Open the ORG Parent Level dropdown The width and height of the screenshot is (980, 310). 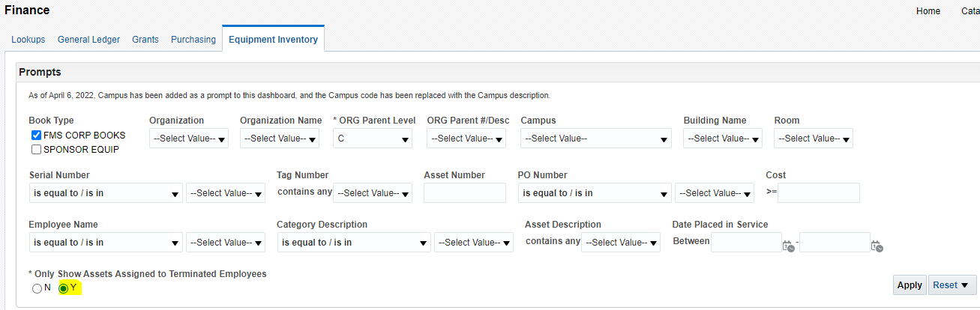[x=373, y=139]
